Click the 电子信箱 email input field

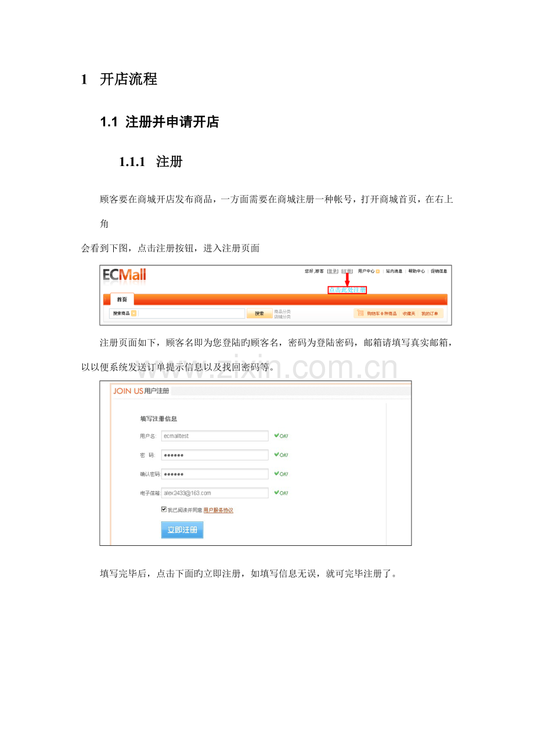pos(215,493)
